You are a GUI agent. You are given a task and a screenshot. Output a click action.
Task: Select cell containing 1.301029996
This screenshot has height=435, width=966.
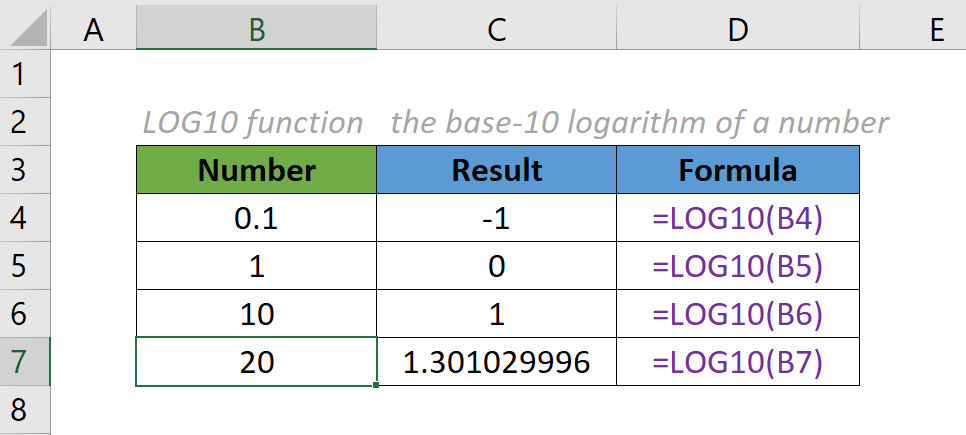click(x=496, y=362)
